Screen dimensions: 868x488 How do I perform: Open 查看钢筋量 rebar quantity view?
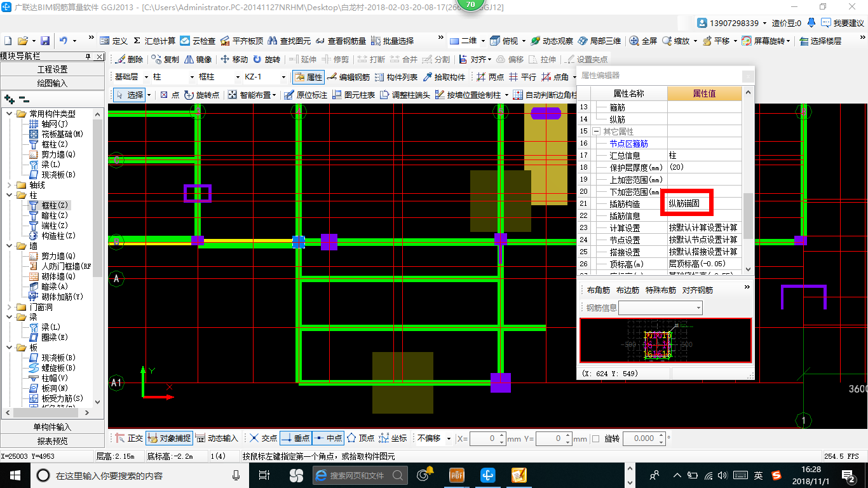point(341,41)
